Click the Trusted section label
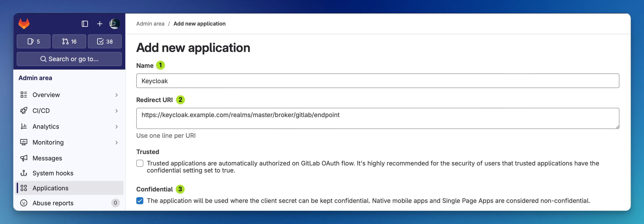Screen dimensions: 644x224 point(148,152)
